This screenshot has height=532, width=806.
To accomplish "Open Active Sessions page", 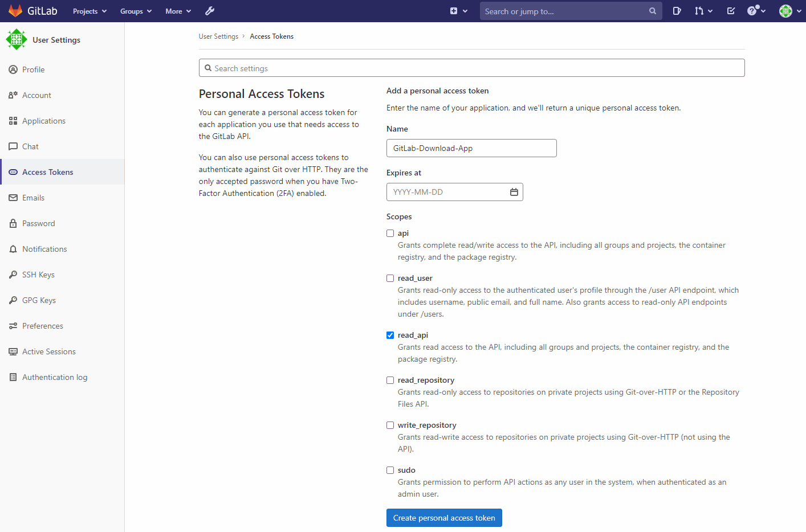I will [62, 351].
